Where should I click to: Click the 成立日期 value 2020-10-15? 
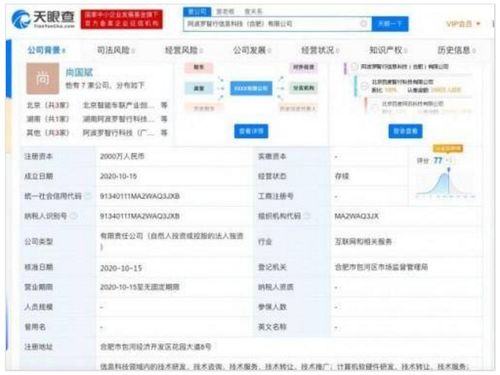[x=118, y=176]
